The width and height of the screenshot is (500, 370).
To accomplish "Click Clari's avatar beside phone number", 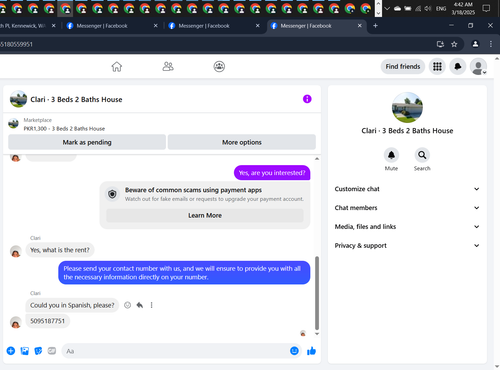I will click(16, 322).
